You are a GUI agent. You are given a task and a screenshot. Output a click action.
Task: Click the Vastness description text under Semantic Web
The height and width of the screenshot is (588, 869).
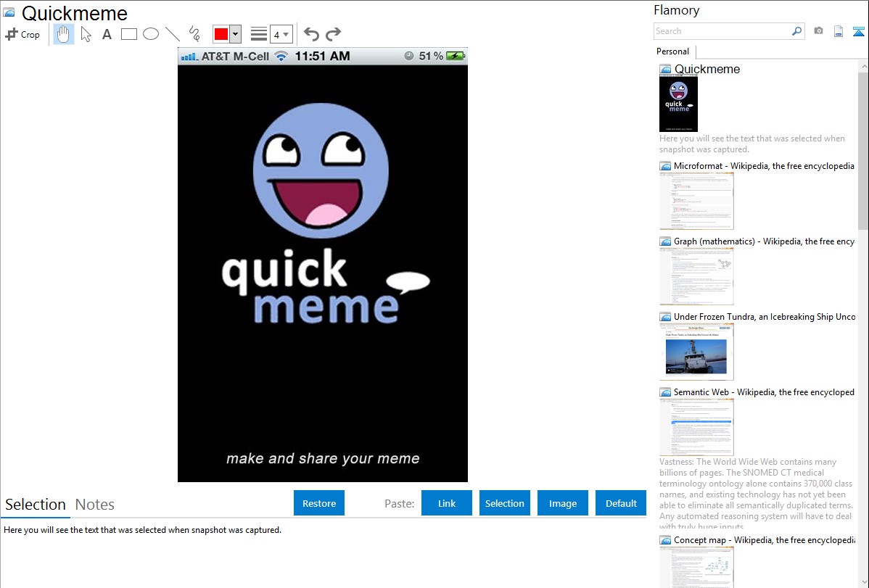756,494
